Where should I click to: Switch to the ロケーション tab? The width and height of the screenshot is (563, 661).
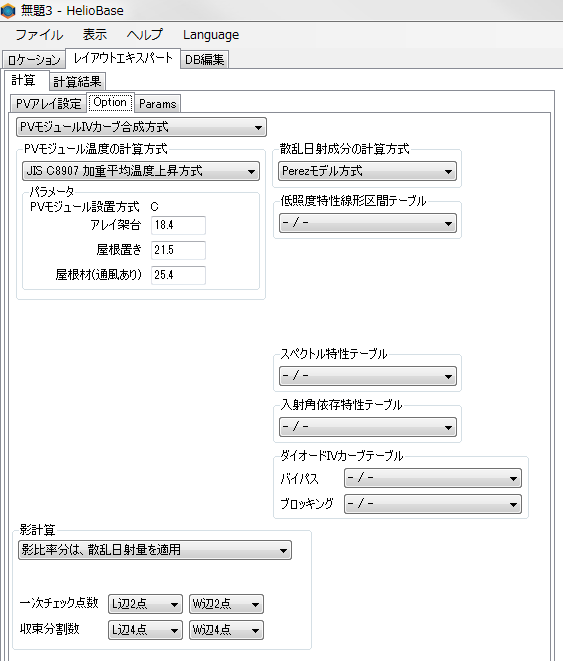34,60
